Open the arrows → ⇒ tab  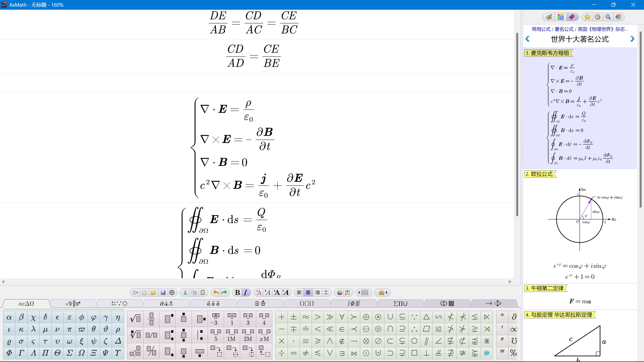493,304
